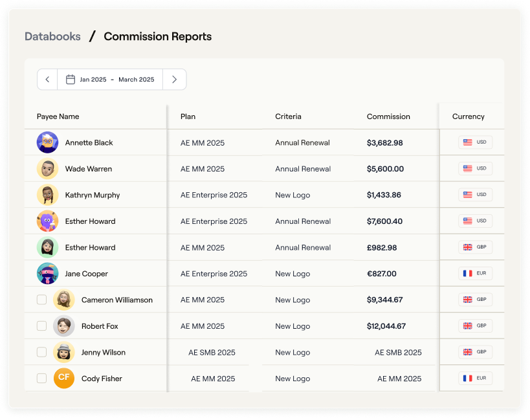The width and height of the screenshot is (530, 420).
Task: Open Kathryn Murphy's avatar
Action: [47, 195]
